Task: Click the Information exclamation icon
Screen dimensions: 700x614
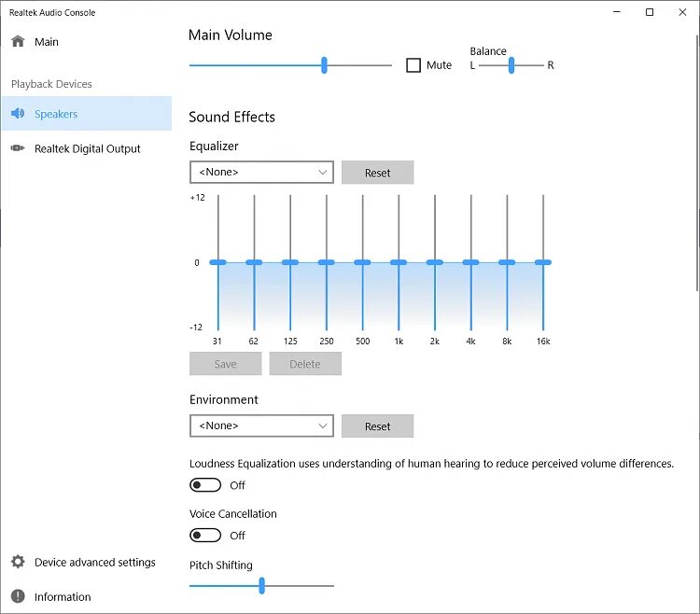Action: tap(18, 596)
